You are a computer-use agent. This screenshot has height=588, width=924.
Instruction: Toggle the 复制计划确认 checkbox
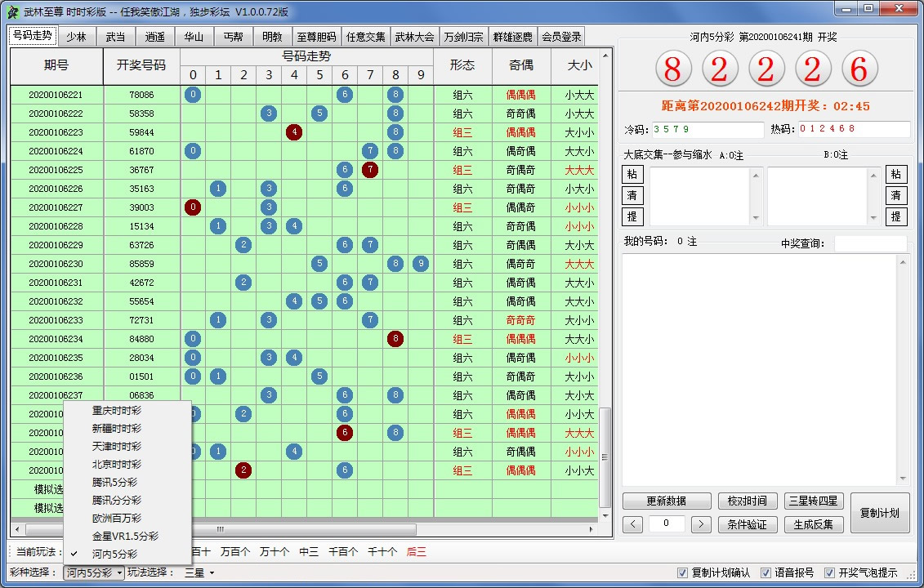click(682, 572)
